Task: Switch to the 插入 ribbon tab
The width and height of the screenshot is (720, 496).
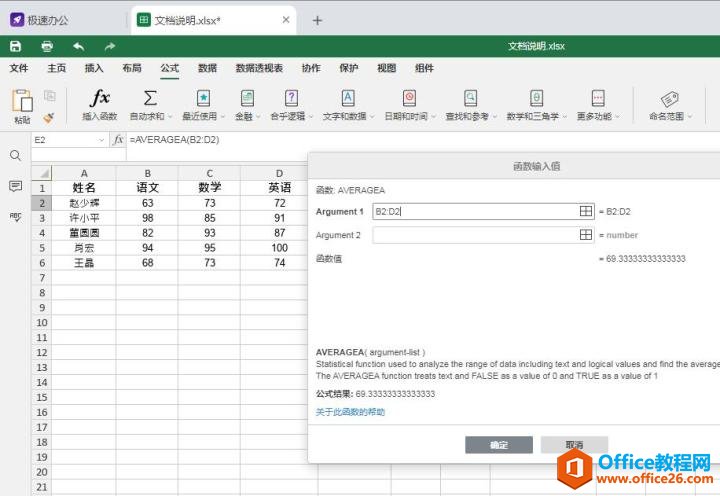Action: click(94, 68)
